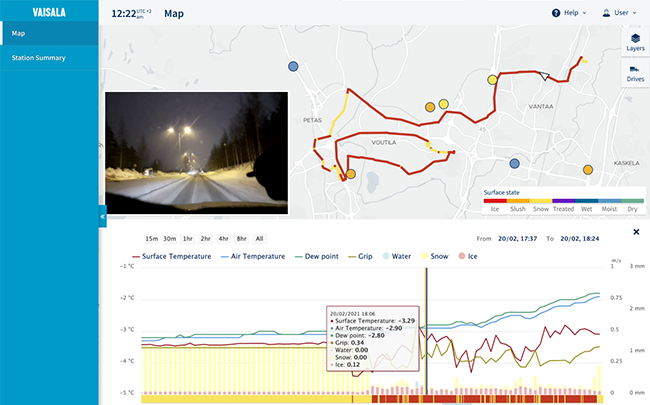This screenshot has width=650, height=405.
Task: Close the chart panel with X
Action: tap(637, 232)
